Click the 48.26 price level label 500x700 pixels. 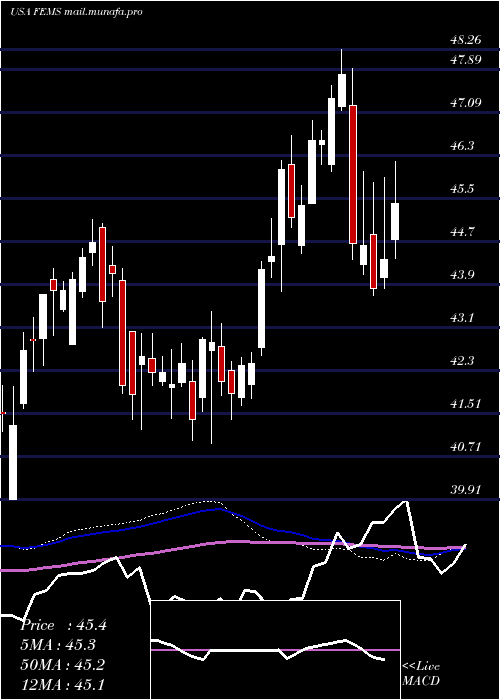click(x=465, y=40)
